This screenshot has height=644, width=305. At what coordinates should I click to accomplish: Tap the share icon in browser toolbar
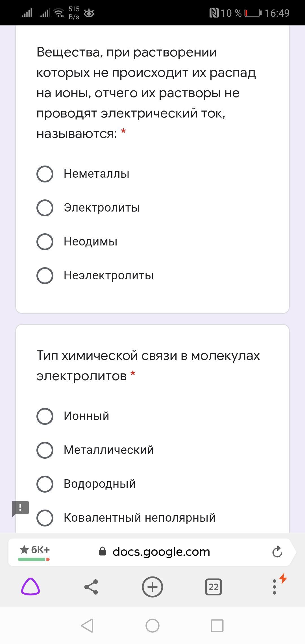(91, 587)
